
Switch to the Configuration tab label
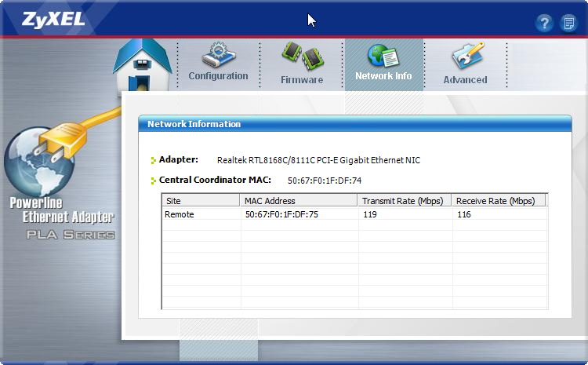(x=218, y=77)
